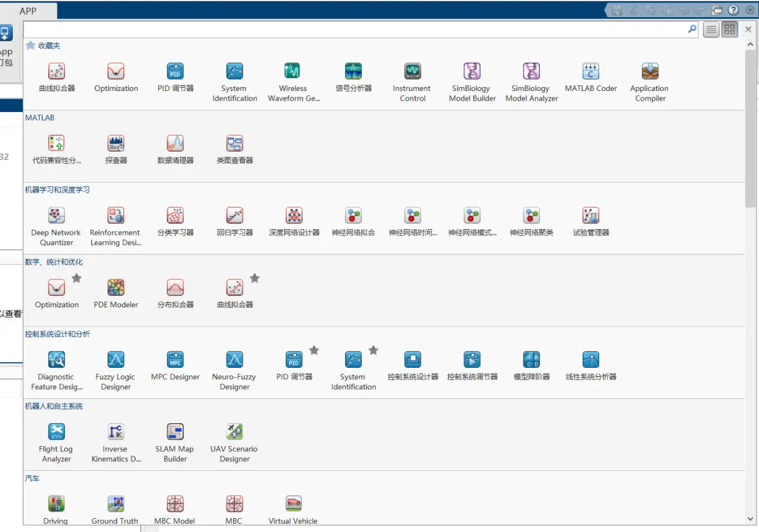Screen dimensions: 759x532
Task: Toggle favorite star on PID 调节器 in 控制系统设计和分析
Action: point(314,350)
